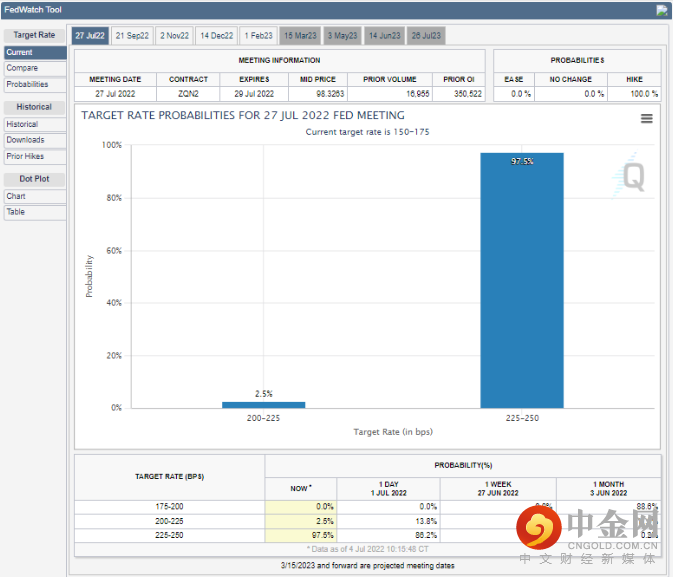Open the chart context hamburger menu
Screen dimensions: 673x577
[x=646, y=118]
